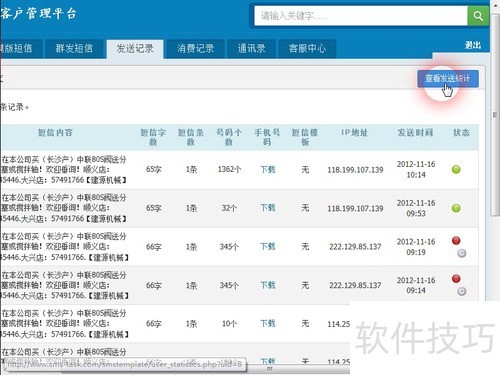Click the green search magnifier button
Image resolution: width=500 pixels, height=375 pixels.
coord(478,16)
